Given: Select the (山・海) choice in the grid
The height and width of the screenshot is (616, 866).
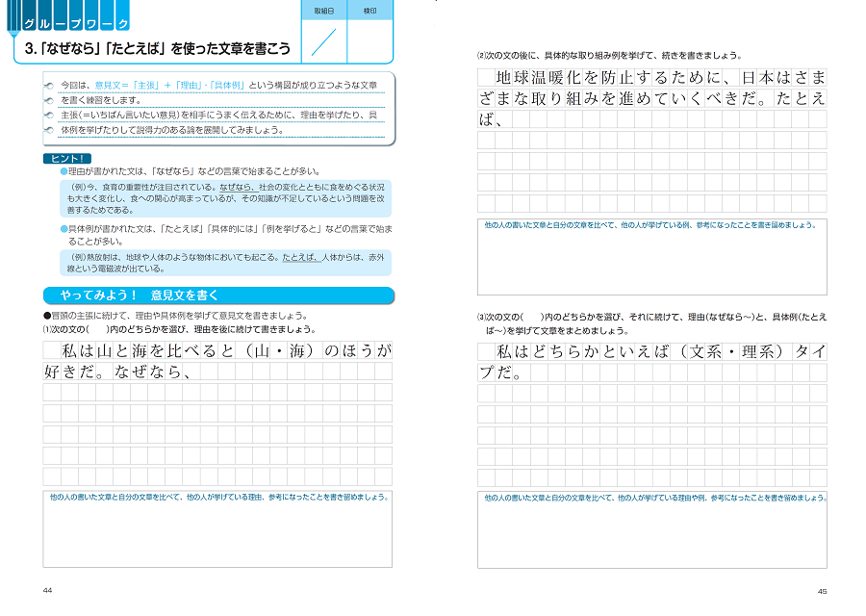Looking at the screenshot, I should pyautogui.click(x=278, y=350).
